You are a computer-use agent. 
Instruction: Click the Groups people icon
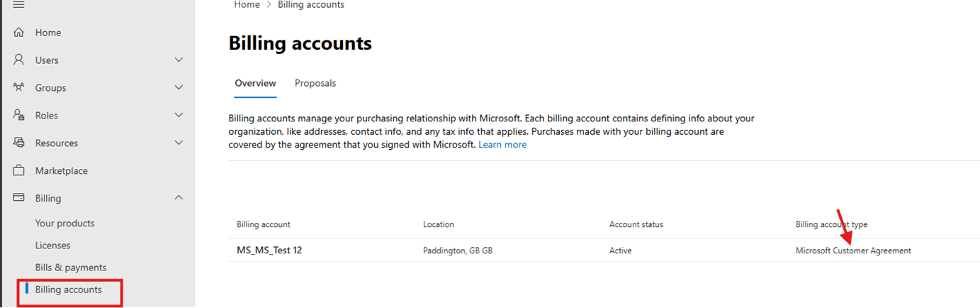[x=19, y=88]
